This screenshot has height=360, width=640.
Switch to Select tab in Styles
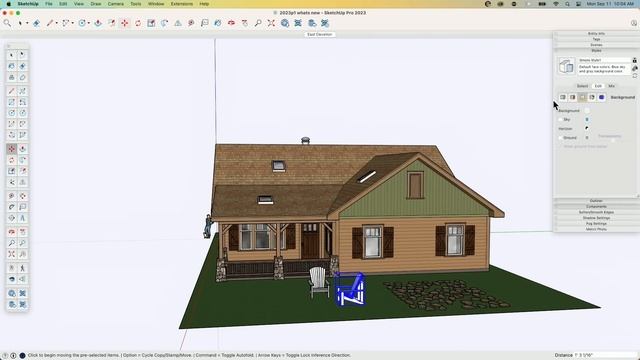click(582, 86)
